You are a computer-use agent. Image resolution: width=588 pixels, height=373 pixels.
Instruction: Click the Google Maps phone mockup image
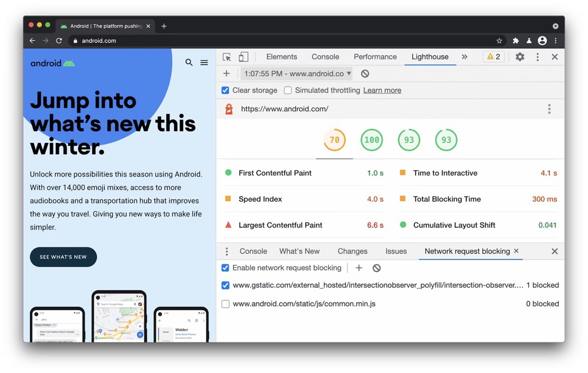tap(119, 316)
